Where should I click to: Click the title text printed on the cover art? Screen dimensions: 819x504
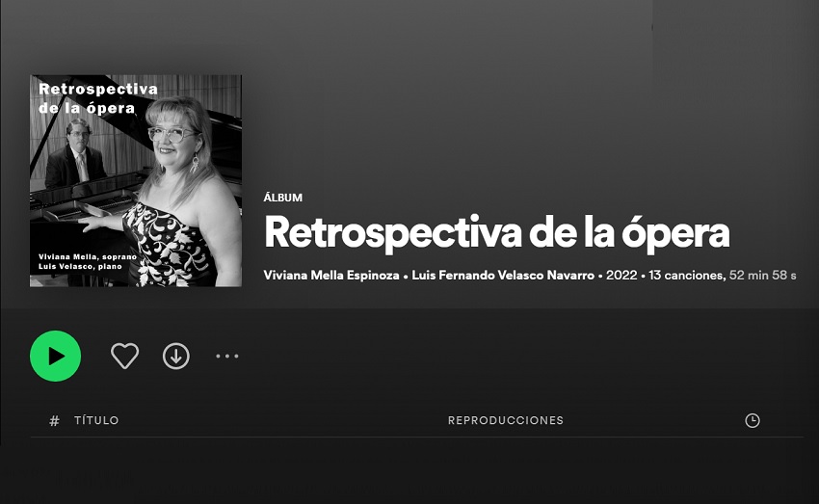point(98,98)
